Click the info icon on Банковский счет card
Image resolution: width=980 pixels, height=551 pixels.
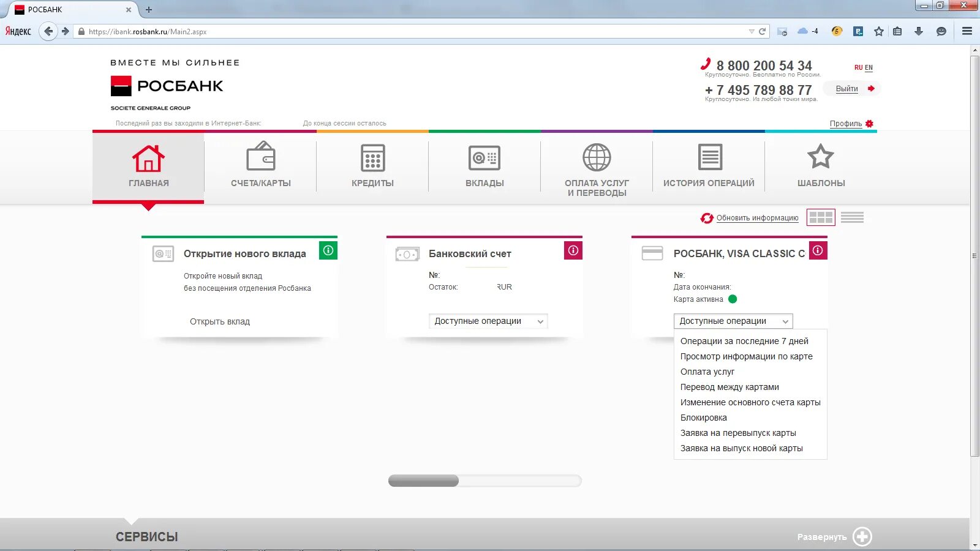[x=573, y=250]
